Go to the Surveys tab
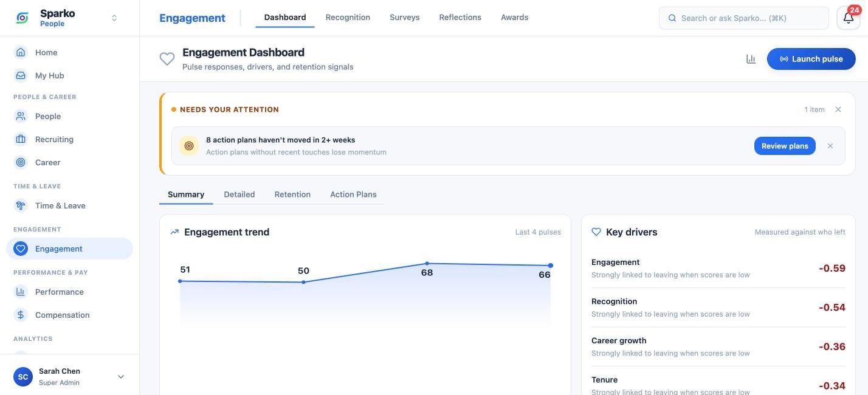868x395 pixels. point(405,17)
